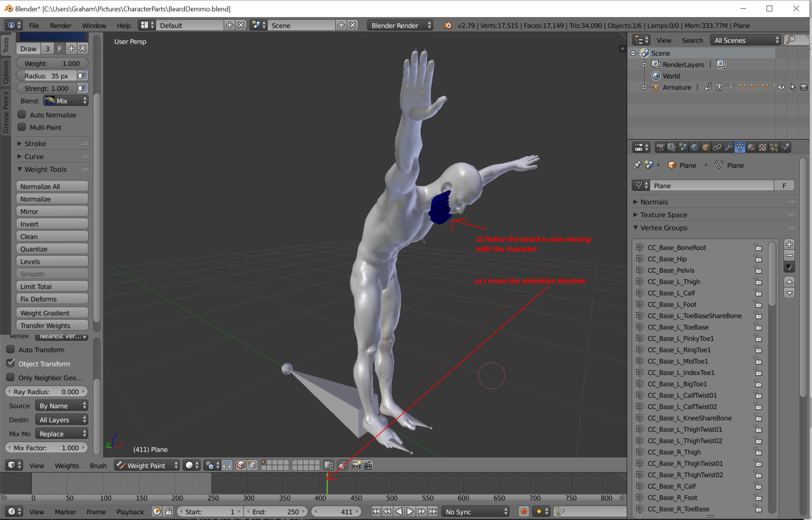Screen dimensions: 812x520
Task: Open the Physics properties tab icon
Action: (785, 147)
